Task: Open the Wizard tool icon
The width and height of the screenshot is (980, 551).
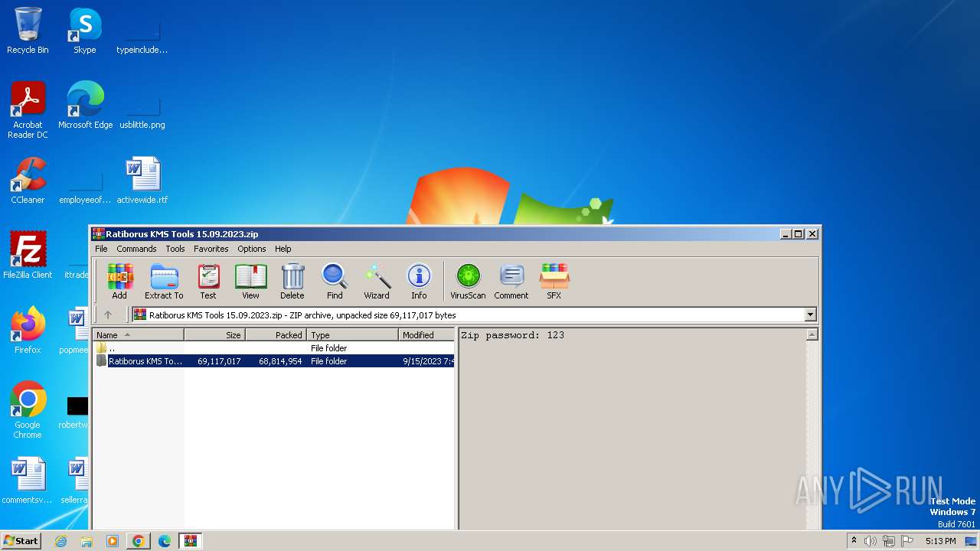Action: click(x=377, y=281)
